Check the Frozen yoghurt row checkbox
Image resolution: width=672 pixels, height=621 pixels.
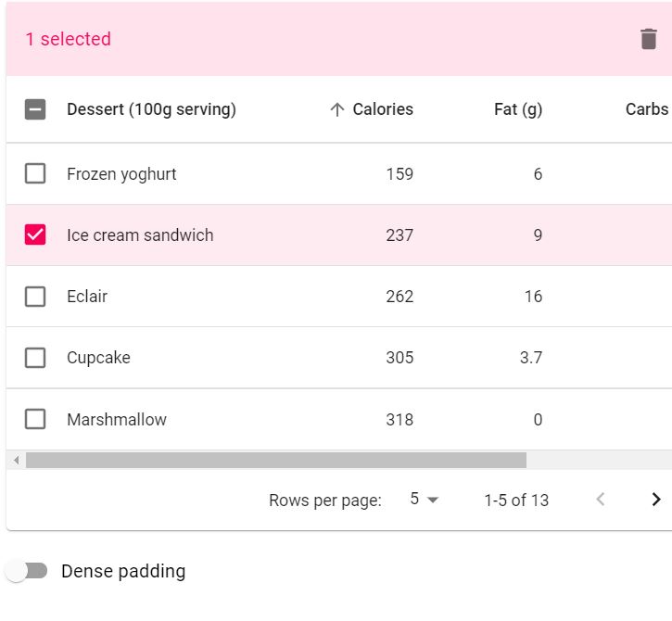35,173
